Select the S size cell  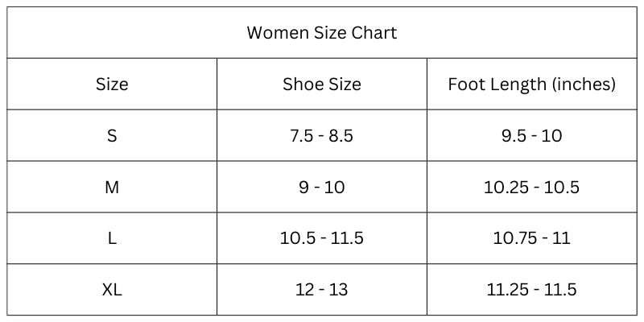tap(112, 135)
